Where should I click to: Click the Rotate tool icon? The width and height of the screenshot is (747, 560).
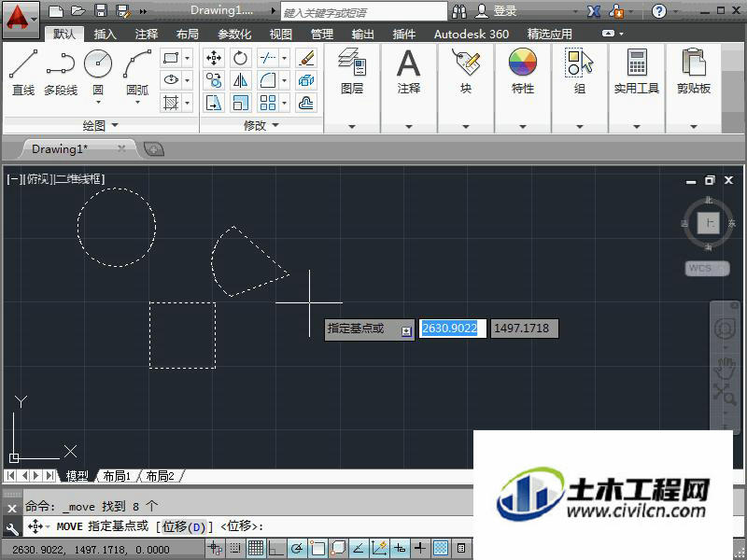tap(241, 58)
